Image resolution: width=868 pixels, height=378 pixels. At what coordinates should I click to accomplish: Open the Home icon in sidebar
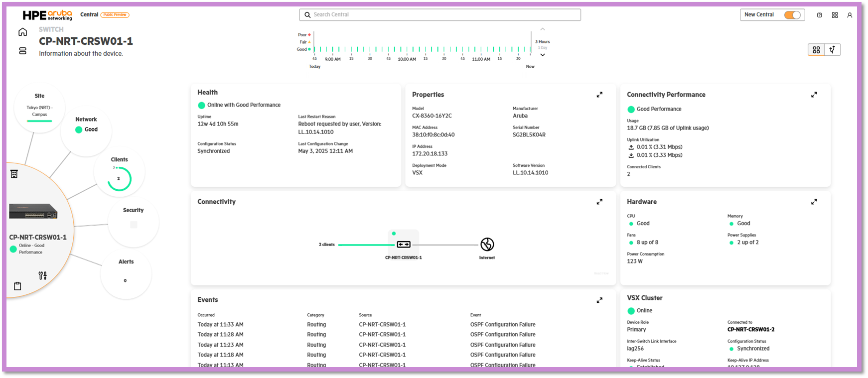(22, 32)
